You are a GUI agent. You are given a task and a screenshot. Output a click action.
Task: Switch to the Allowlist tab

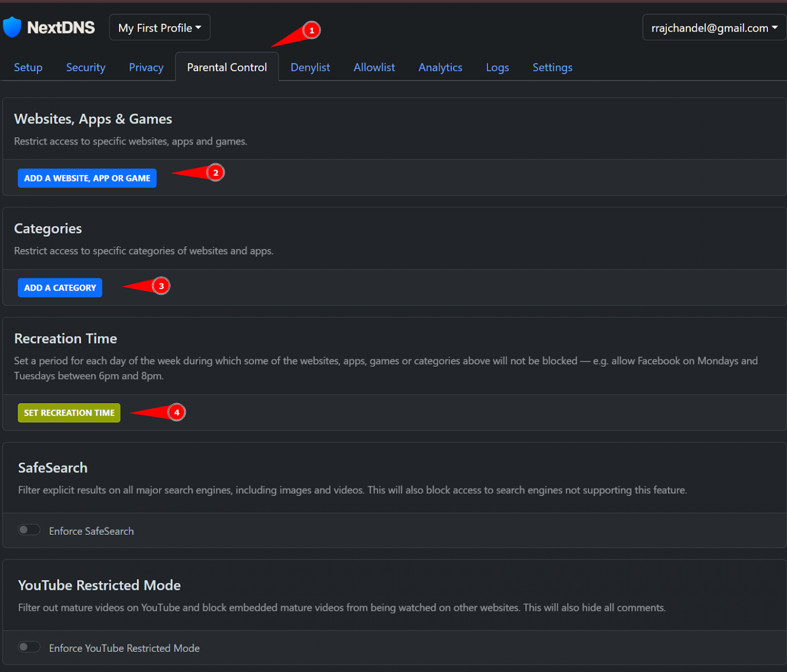coord(374,68)
